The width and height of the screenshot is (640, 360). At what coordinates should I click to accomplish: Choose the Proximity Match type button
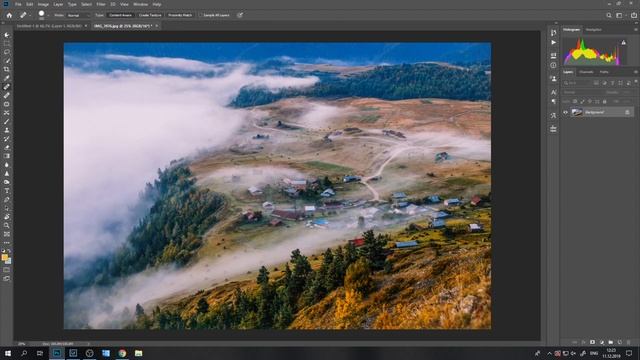180,15
